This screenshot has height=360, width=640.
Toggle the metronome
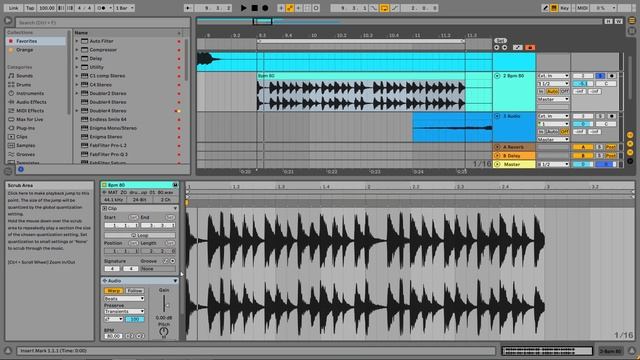point(102,8)
